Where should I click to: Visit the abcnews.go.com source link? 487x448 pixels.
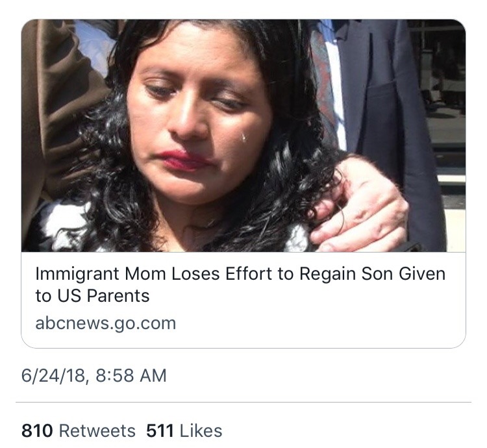(x=105, y=323)
